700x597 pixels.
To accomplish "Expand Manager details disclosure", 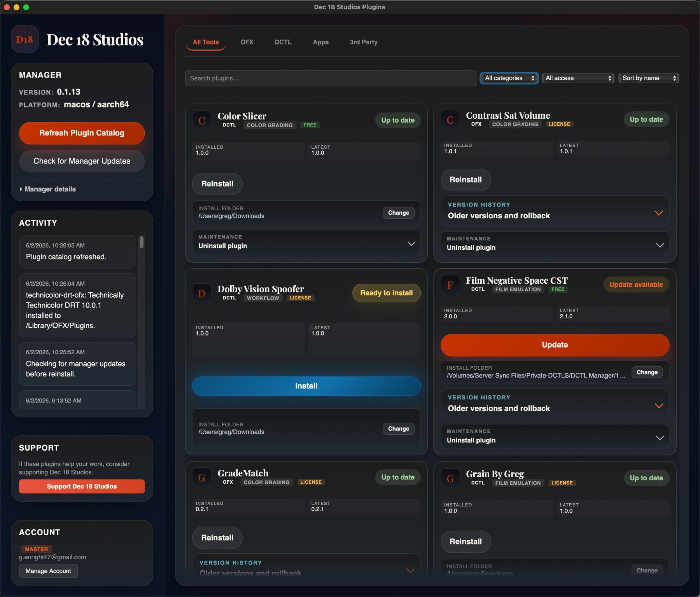I will coord(48,189).
